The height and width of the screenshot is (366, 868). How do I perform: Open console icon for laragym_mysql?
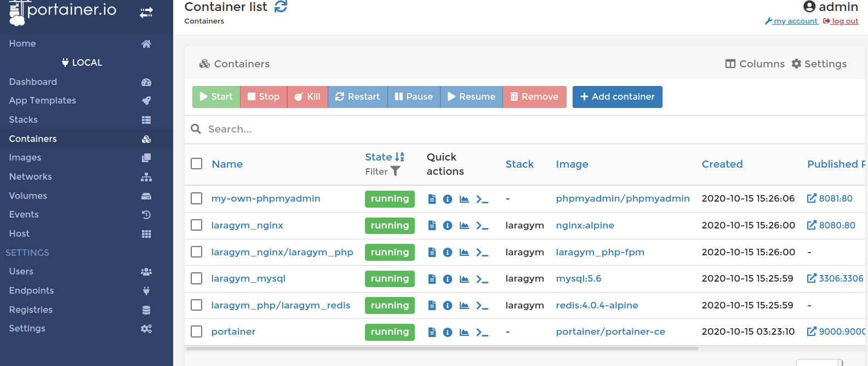(x=482, y=279)
